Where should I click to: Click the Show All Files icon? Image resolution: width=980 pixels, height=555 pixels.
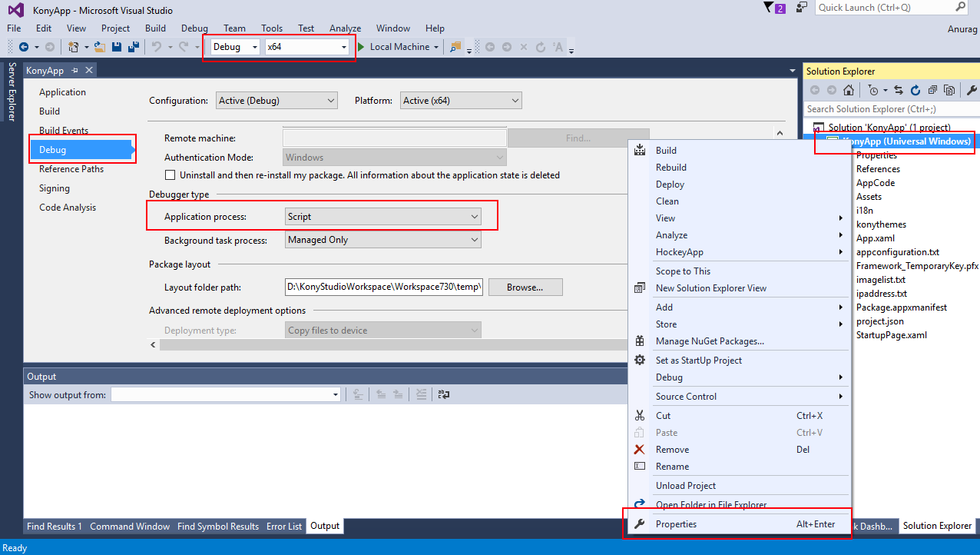pos(949,90)
